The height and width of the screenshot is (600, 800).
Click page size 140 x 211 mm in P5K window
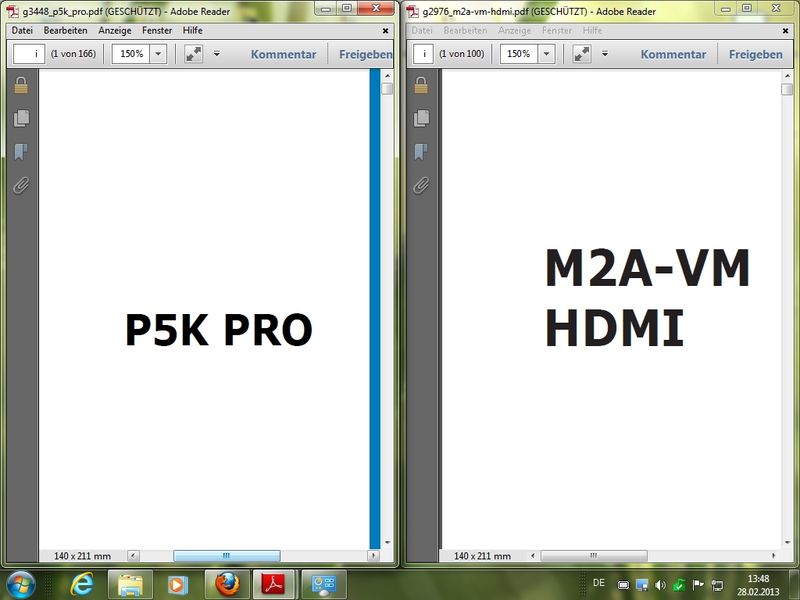pos(82,556)
